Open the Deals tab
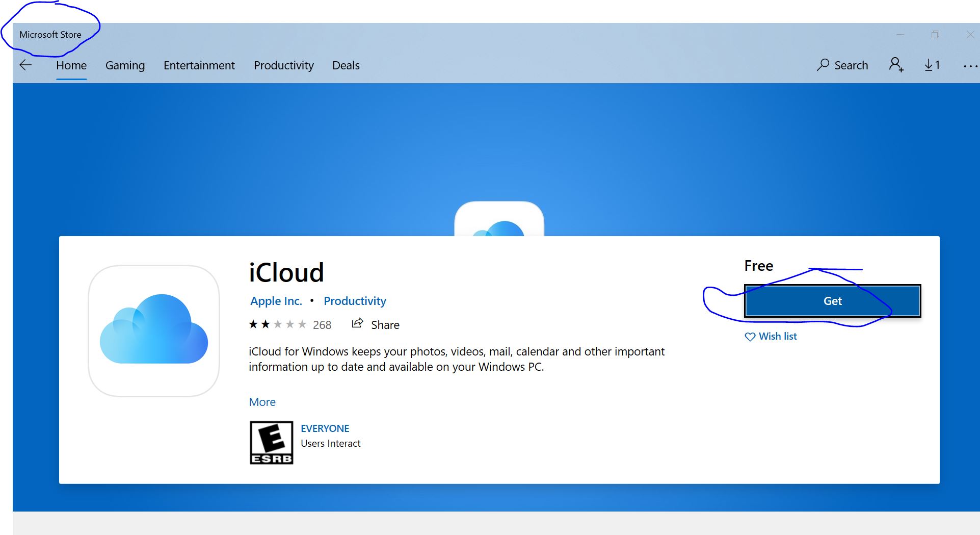Screen dimensions: 980x535 coord(346,65)
